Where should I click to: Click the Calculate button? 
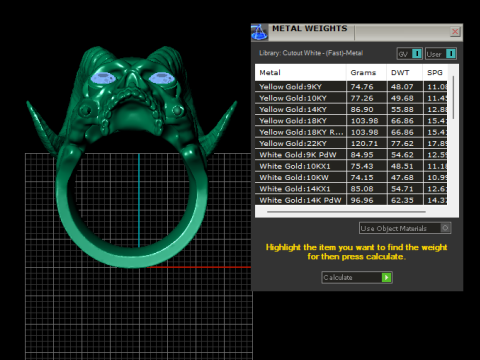[357, 277]
